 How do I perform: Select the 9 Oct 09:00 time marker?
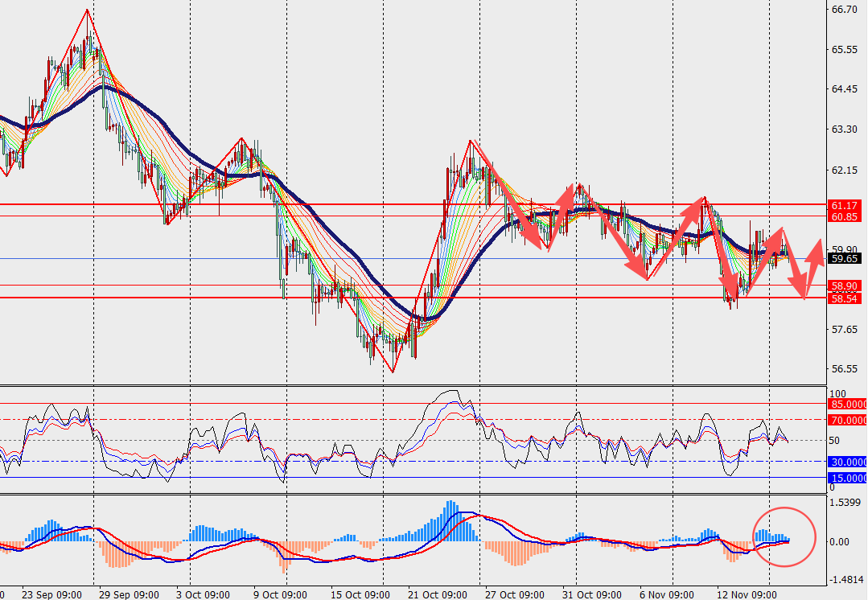click(280, 594)
